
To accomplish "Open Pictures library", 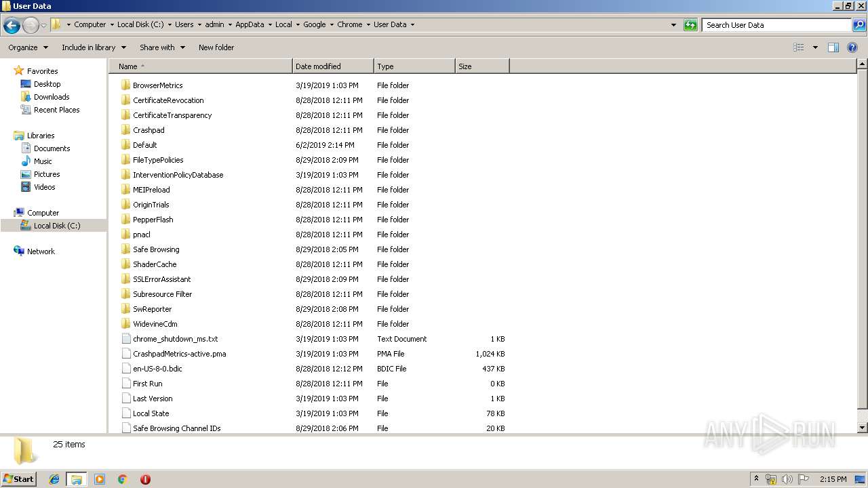I will coord(47,174).
